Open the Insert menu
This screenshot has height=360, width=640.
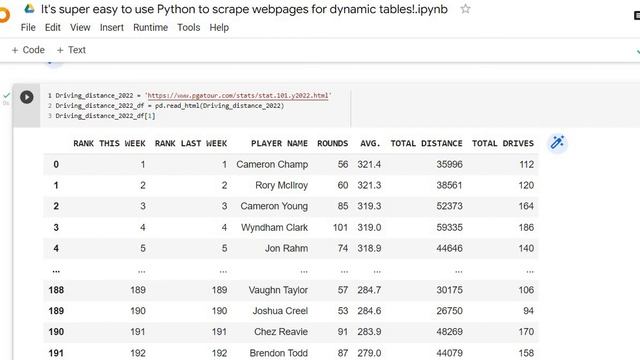click(112, 27)
